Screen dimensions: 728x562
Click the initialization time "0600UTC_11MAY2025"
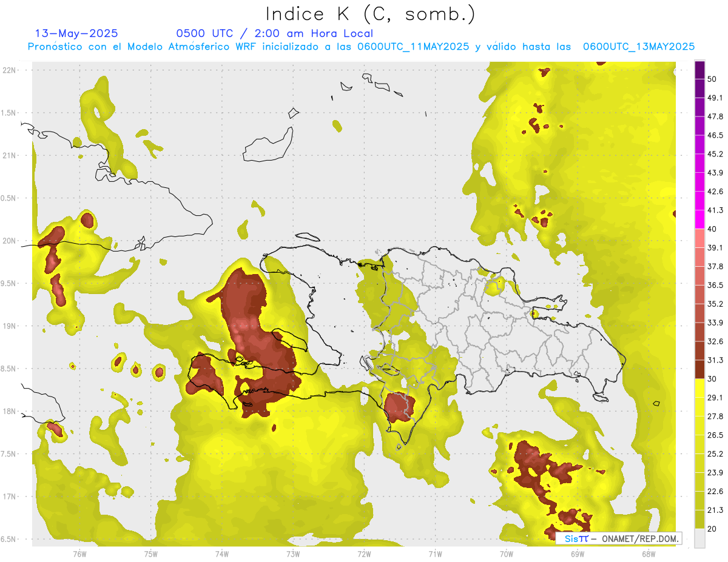[413, 46]
